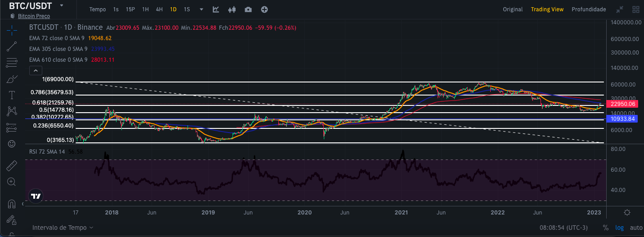
Task: Select the 1D interval
Action: point(173,9)
